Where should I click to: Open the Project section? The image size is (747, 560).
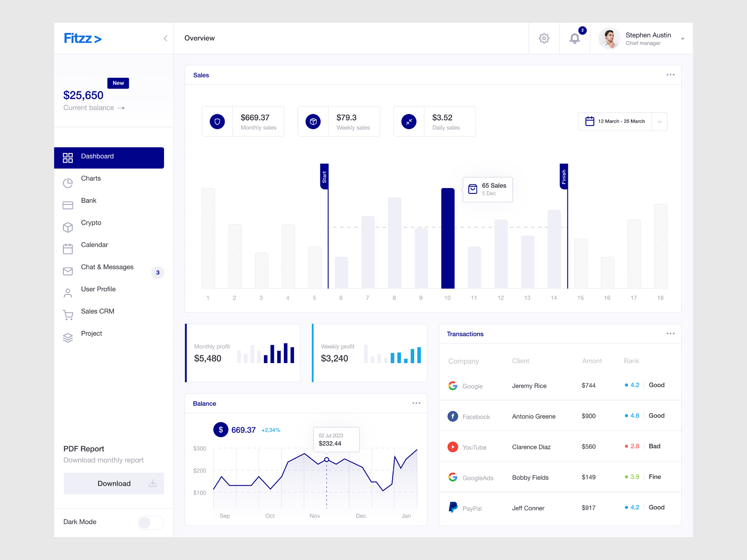92,334
